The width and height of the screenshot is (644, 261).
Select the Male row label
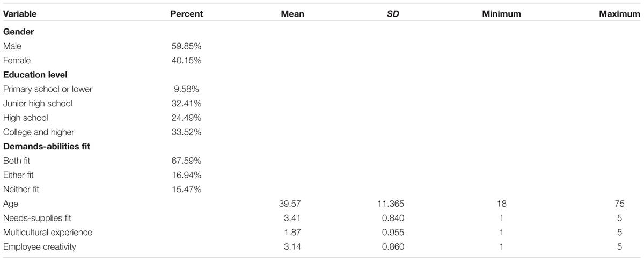12,47
